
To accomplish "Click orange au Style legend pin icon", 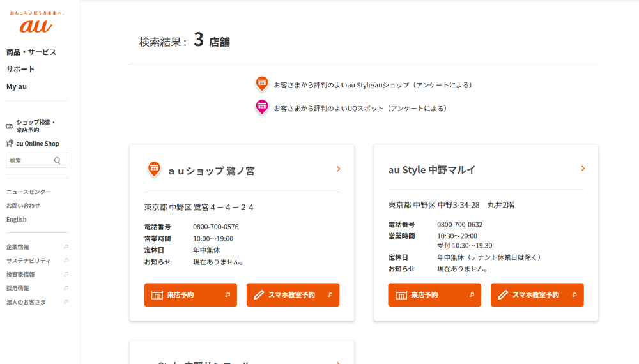I will (262, 84).
